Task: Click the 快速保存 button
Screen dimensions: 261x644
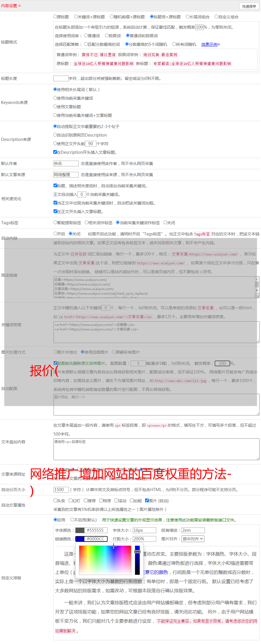Action: [249, 6]
